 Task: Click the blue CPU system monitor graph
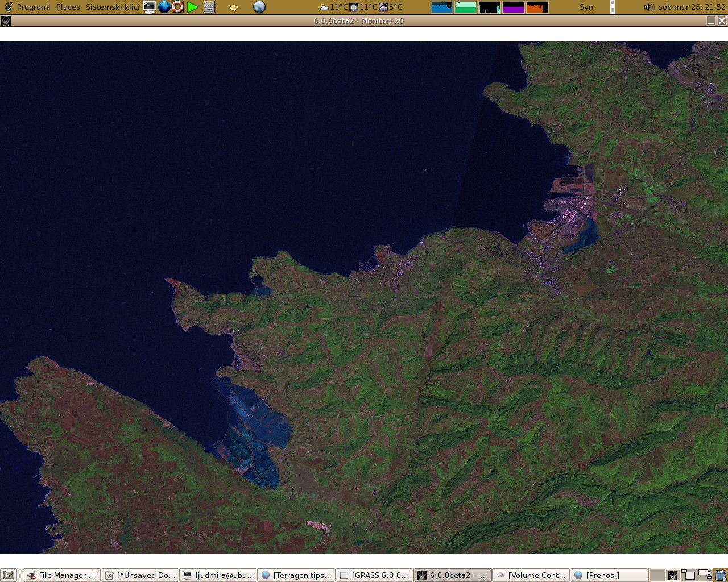tap(441, 7)
